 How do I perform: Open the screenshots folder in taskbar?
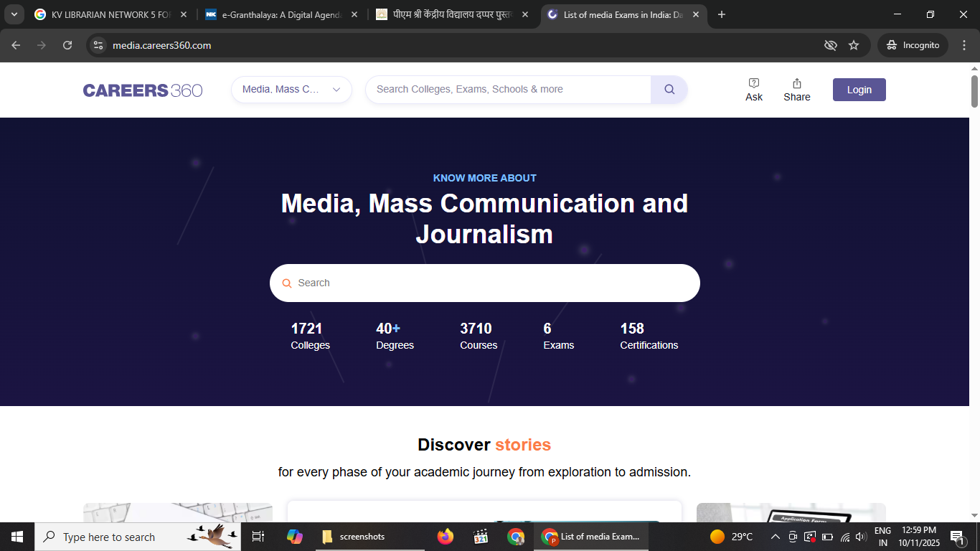pos(354,537)
